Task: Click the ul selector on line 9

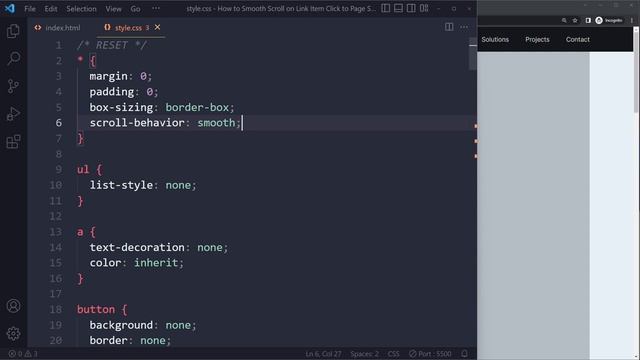Action: pos(83,169)
